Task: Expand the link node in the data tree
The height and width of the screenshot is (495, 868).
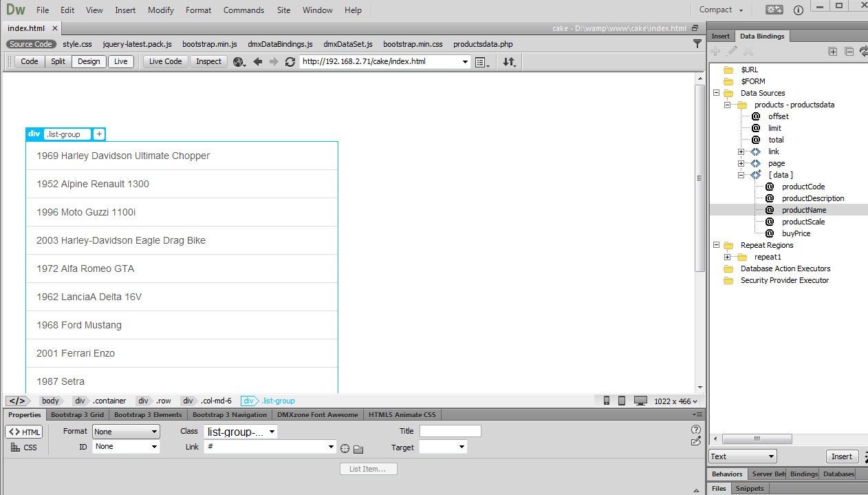Action: click(741, 151)
